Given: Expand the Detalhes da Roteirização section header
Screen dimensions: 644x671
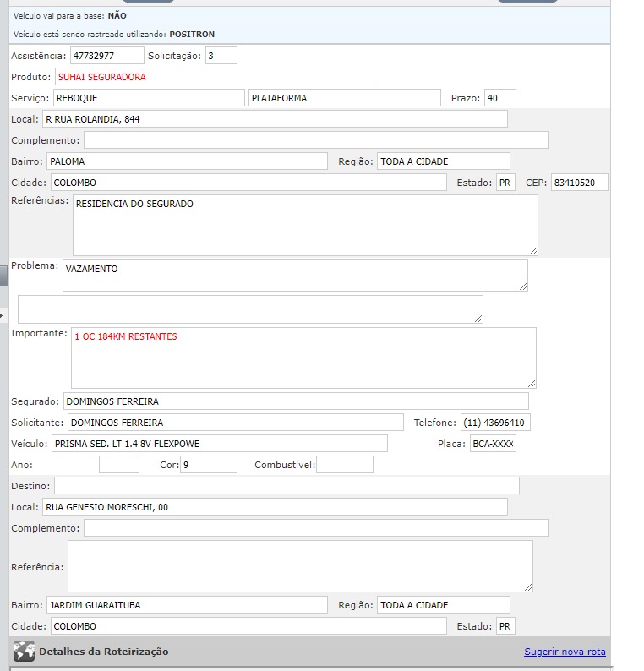Looking at the screenshot, I should click(x=103, y=652).
